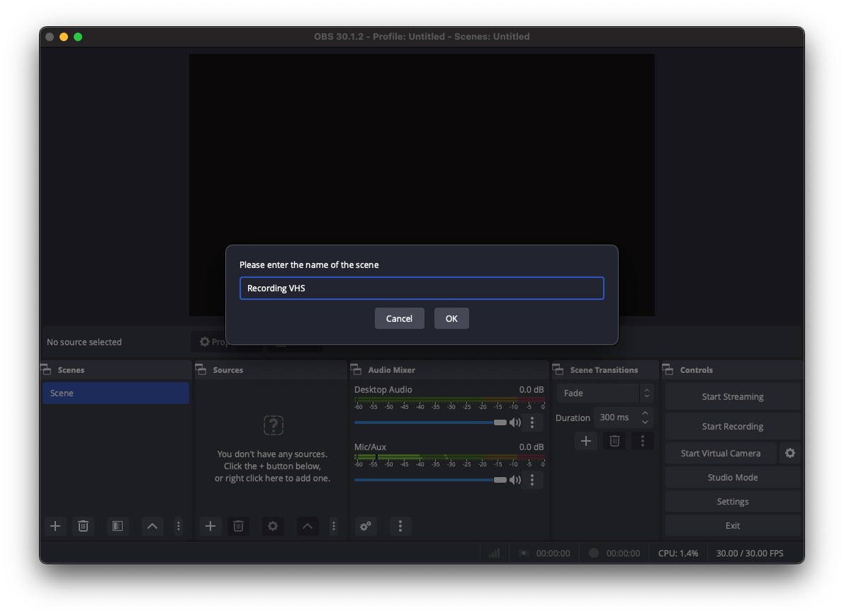Open source properties gear icon
This screenshot has height=616, width=844.
272,526
